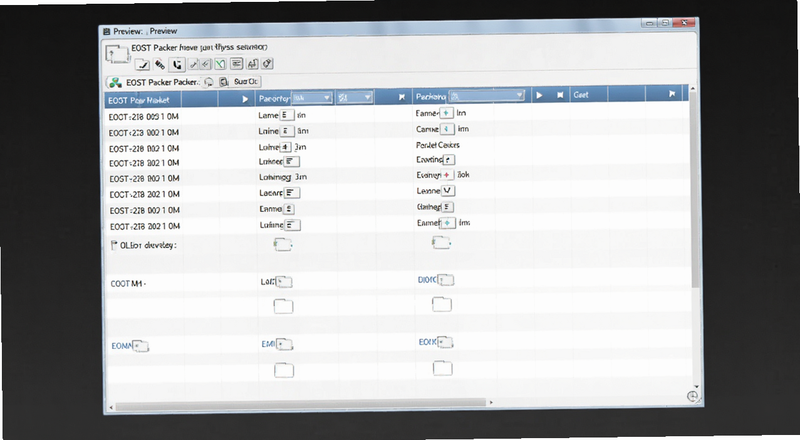This screenshot has width=800, height=440.
Task: Click the phone handset toolbar icon
Action: pyautogui.click(x=177, y=64)
